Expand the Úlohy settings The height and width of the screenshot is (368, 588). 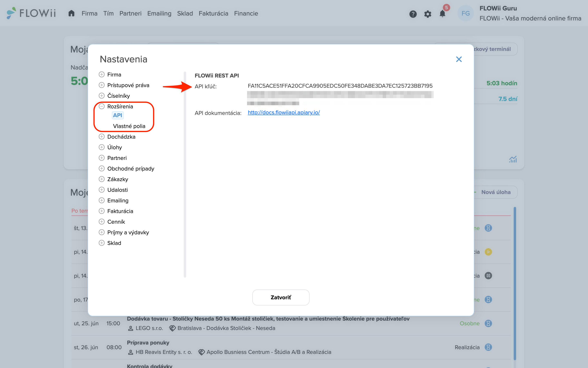[101, 147]
